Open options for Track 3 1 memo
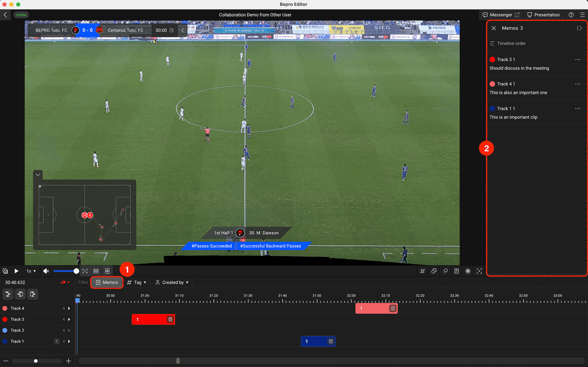 coord(577,59)
